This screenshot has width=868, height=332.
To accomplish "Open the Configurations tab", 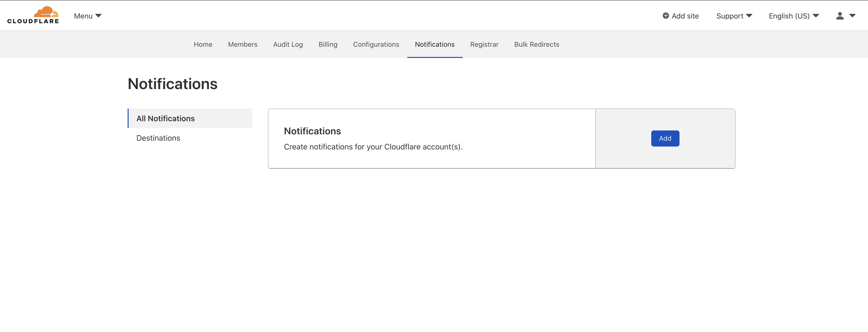I will coord(376,45).
